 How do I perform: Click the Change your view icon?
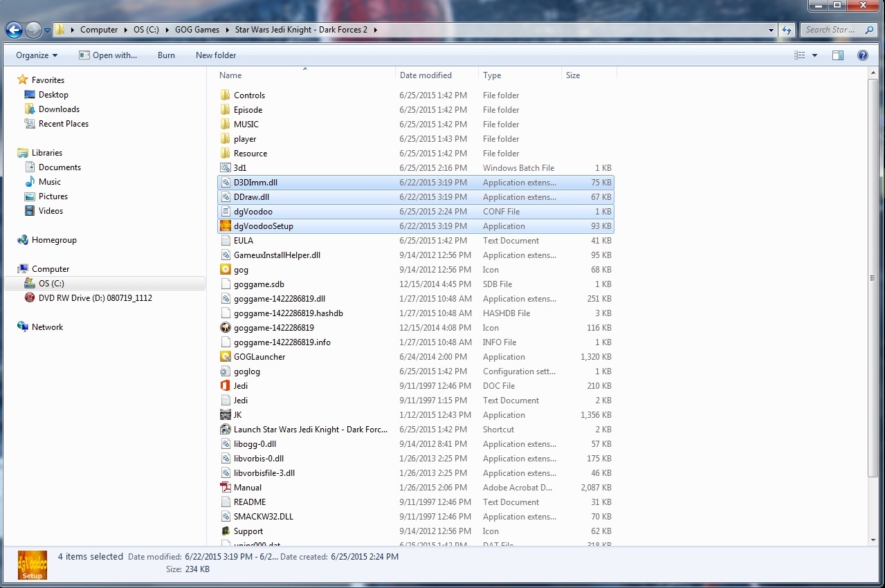point(800,55)
